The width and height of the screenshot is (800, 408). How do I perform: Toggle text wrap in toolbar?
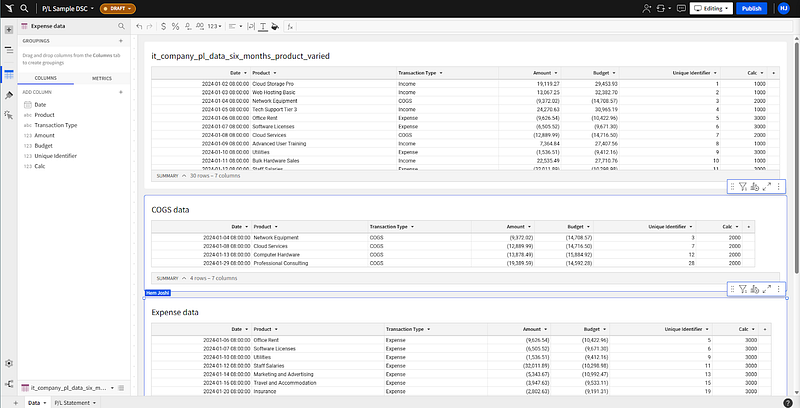pyautogui.click(x=251, y=27)
